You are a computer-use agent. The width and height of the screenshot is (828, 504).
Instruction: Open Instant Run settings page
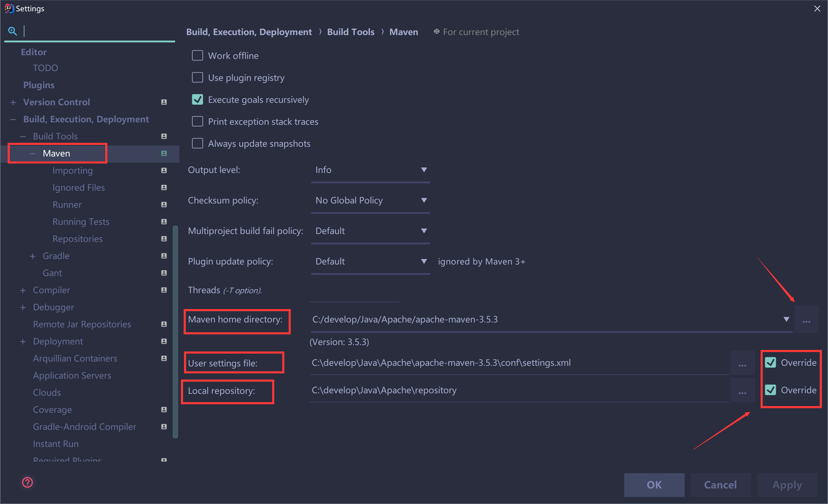click(x=56, y=444)
